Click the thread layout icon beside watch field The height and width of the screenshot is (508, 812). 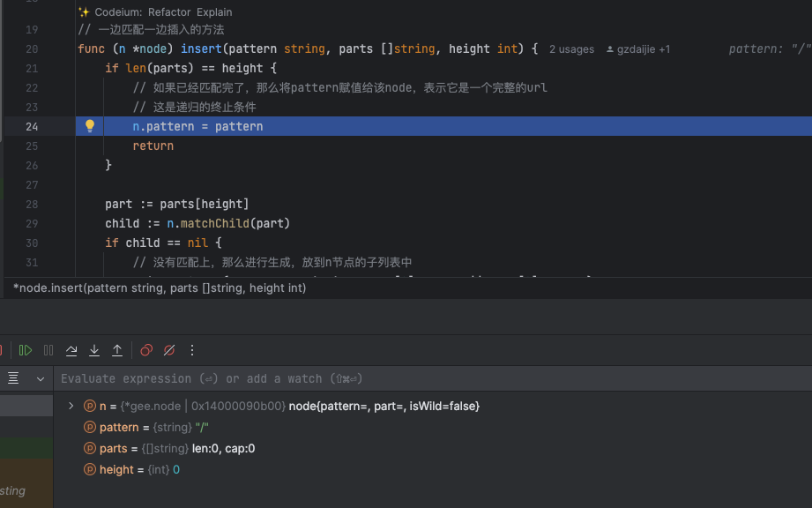pos(13,378)
